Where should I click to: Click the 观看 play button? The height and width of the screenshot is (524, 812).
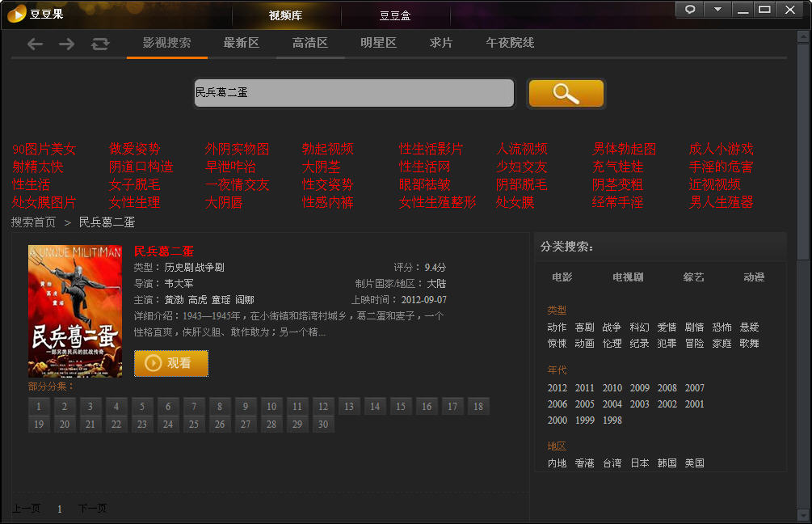click(171, 363)
